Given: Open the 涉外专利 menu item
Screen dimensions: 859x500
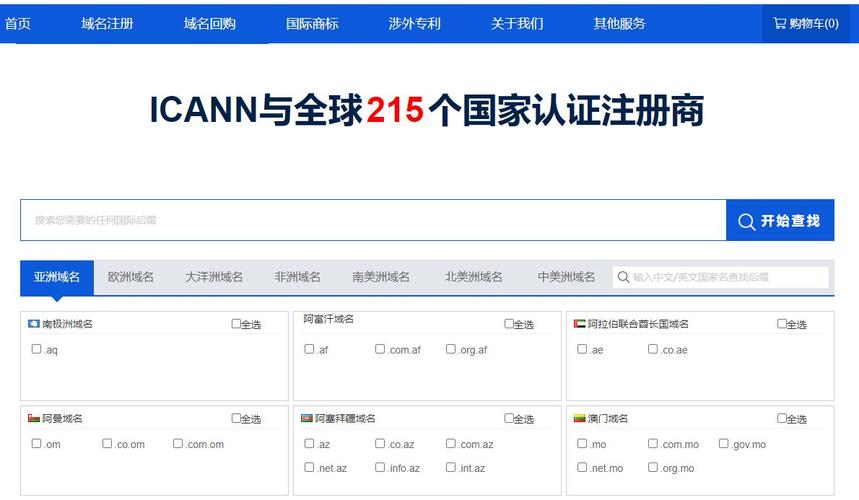Looking at the screenshot, I should pos(415,24).
